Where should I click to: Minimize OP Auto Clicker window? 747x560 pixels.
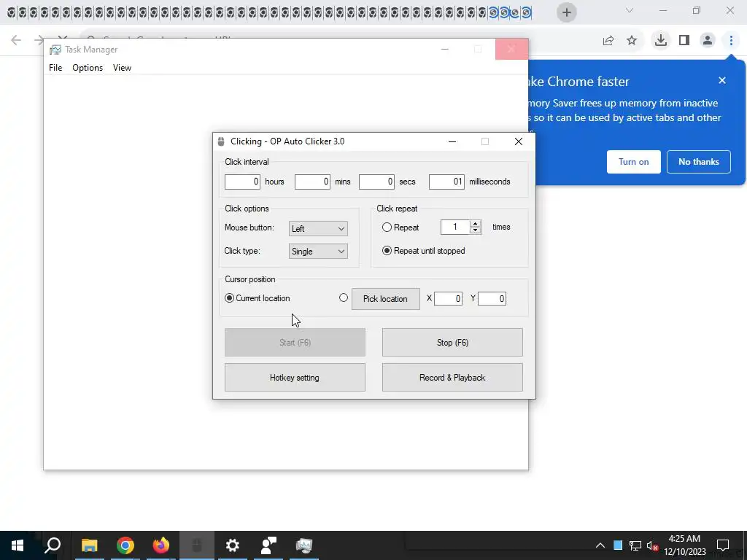[452, 141]
